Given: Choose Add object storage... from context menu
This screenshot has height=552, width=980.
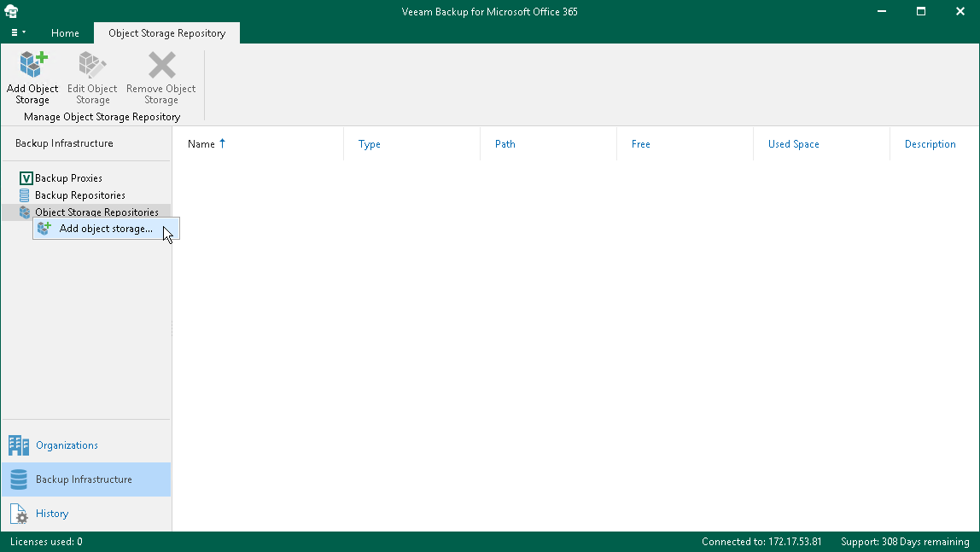Looking at the screenshot, I should (106, 229).
